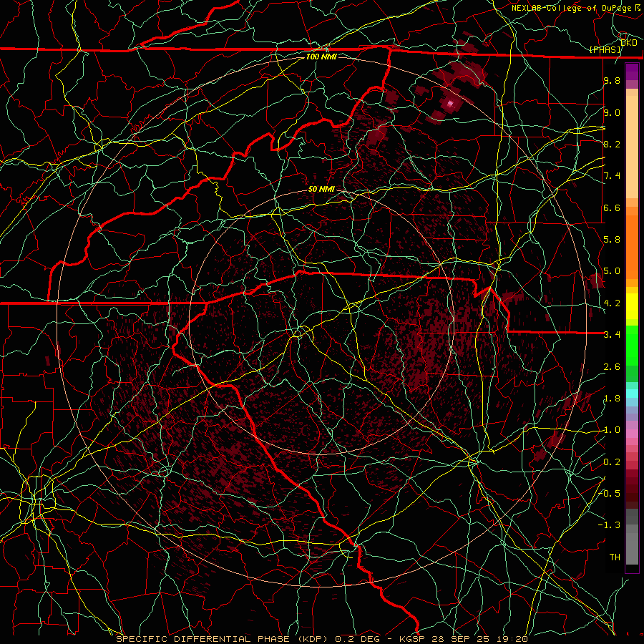Pick the bright green band of the color bar
The height and width of the screenshot is (644, 644).
632,345
